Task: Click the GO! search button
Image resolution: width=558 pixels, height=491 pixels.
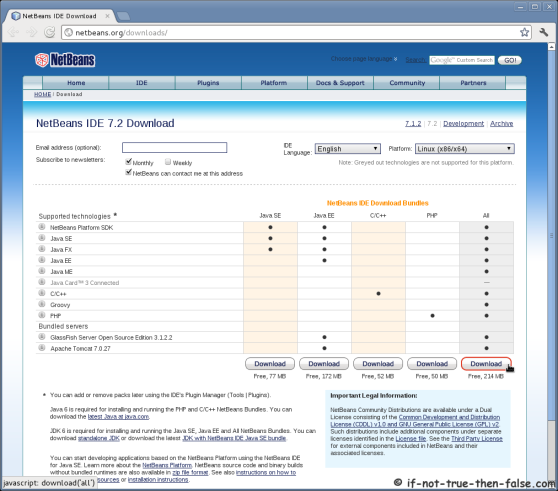Action: pos(510,60)
